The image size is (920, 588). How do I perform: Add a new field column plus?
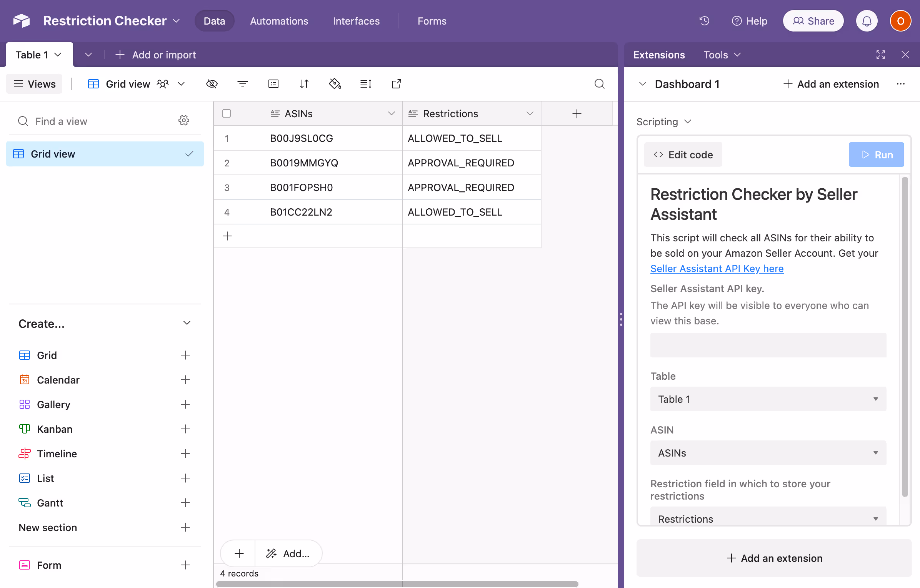click(x=577, y=114)
